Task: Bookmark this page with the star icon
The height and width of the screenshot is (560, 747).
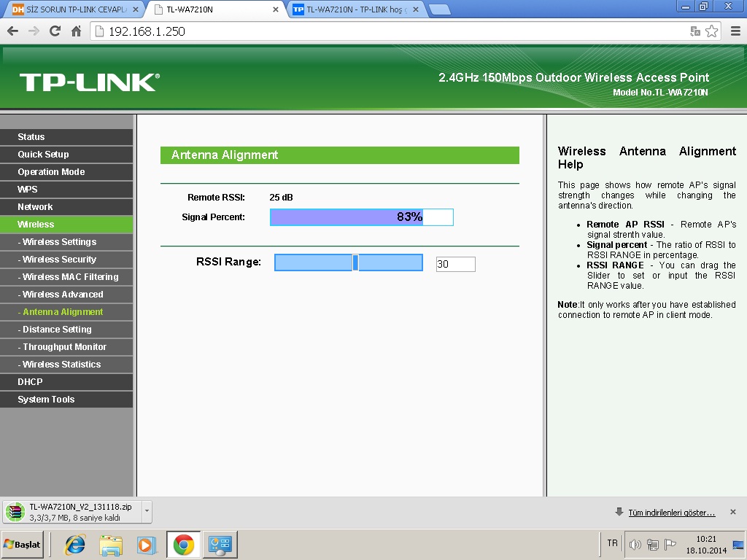Action: pyautogui.click(x=712, y=31)
